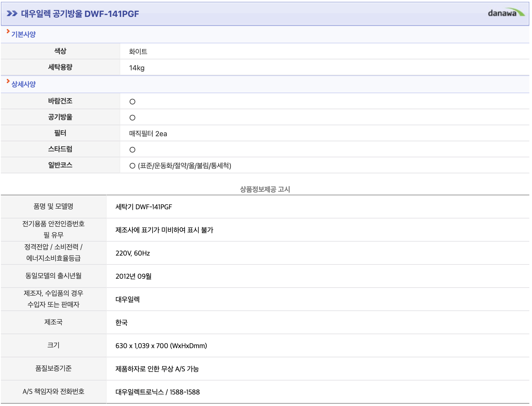Screen dimensions: 532x406
Task: Click the 상품정보제공 고시 heading
Action: (x=265, y=189)
